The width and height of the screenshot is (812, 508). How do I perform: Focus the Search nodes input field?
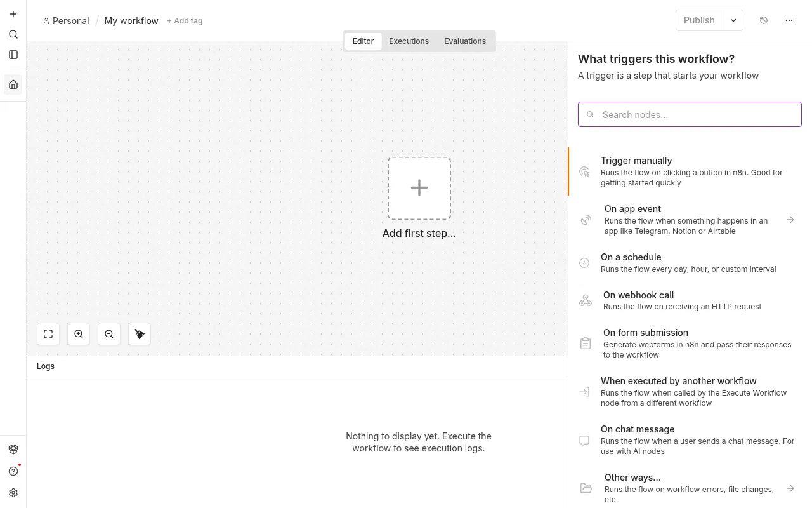[x=690, y=114]
